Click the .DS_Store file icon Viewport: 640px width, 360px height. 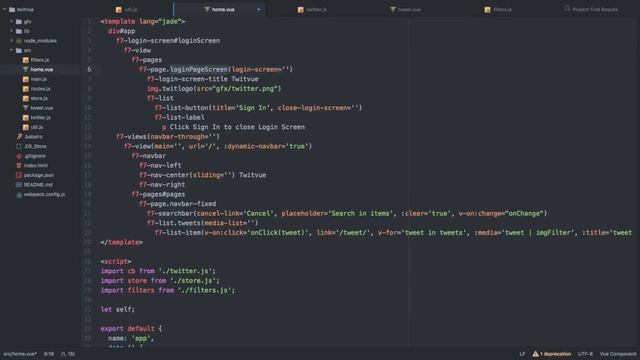click(19, 146)
